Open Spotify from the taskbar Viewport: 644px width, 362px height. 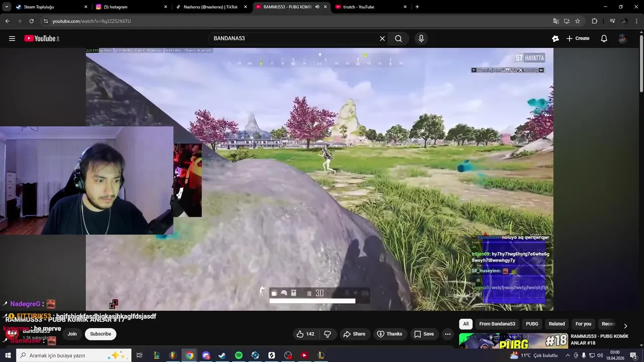[x=238, y=355]
